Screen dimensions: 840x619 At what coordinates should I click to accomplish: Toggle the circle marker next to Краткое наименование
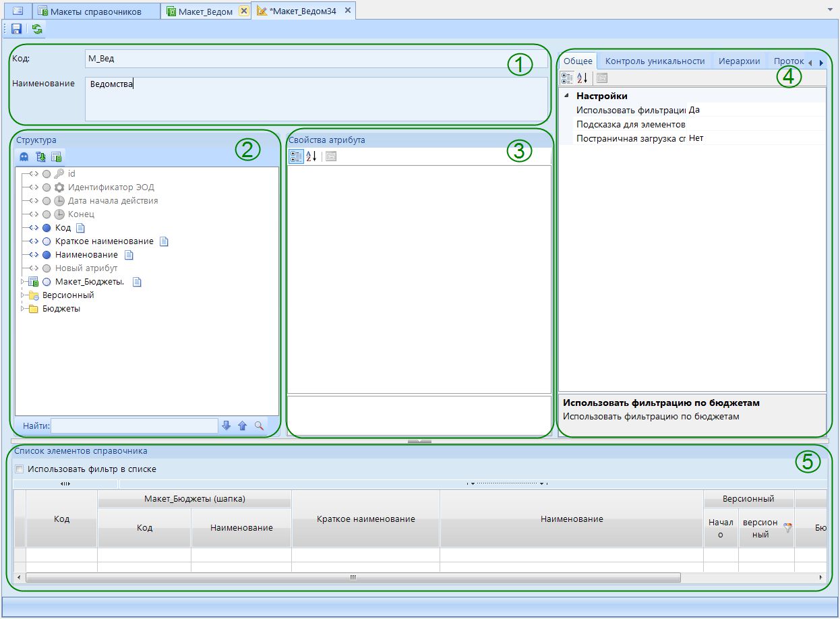(x=47, y=241)
